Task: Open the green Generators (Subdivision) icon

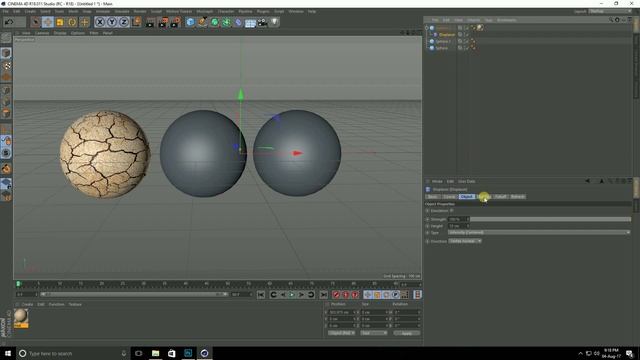Action: click(215, 22)
